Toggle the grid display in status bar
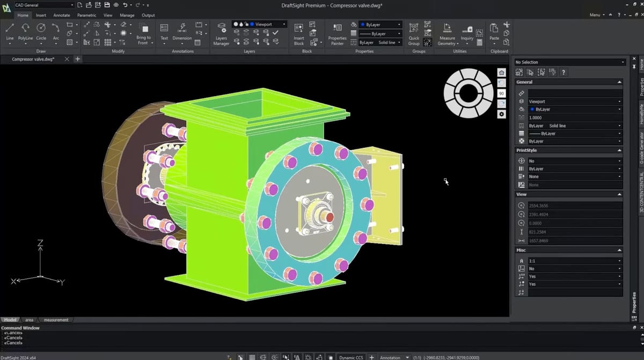644x360 pixels. (252, 357)
